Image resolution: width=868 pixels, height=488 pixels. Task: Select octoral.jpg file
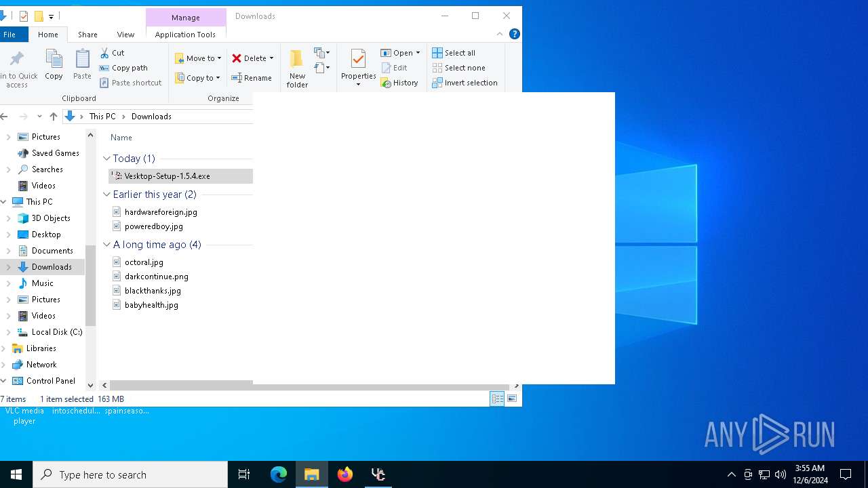click(x=144, y=262)
